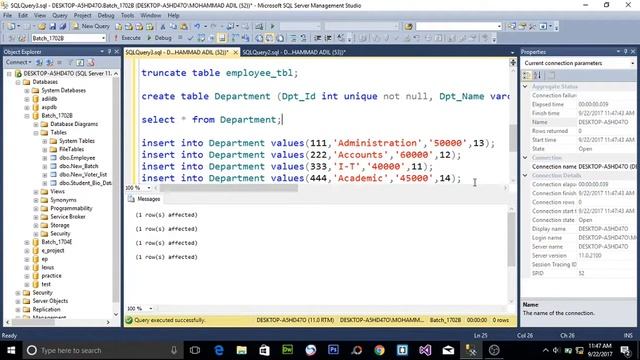The width and height of the screenshot is (640, 360).
Task: Click the taskbar search box
Action: [102, 350]
